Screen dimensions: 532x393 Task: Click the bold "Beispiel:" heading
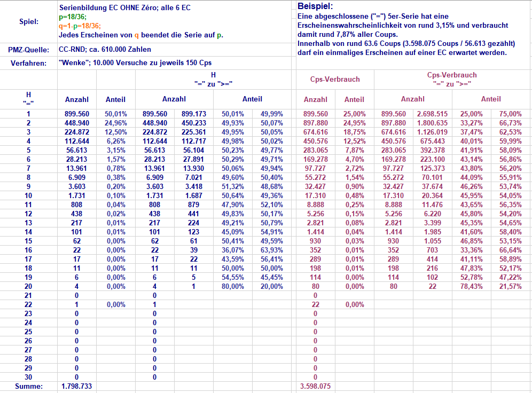(x=315, y=6)
